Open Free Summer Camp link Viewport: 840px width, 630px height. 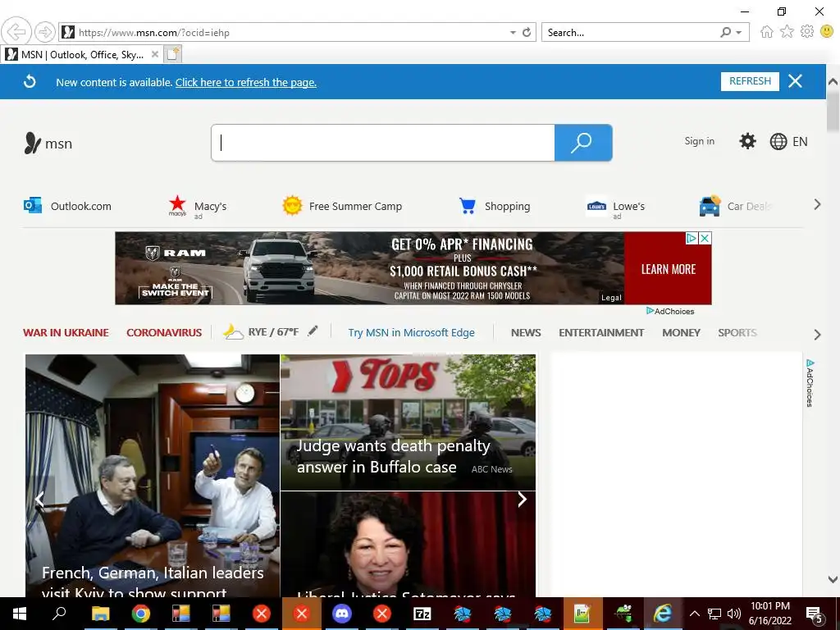pos(342,206)
